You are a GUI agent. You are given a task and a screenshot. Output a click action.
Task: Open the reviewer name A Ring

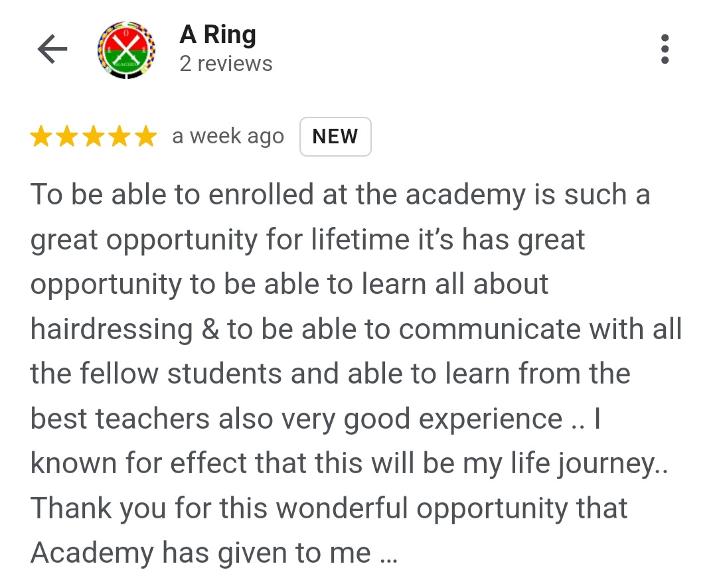(x=218, y=35)
